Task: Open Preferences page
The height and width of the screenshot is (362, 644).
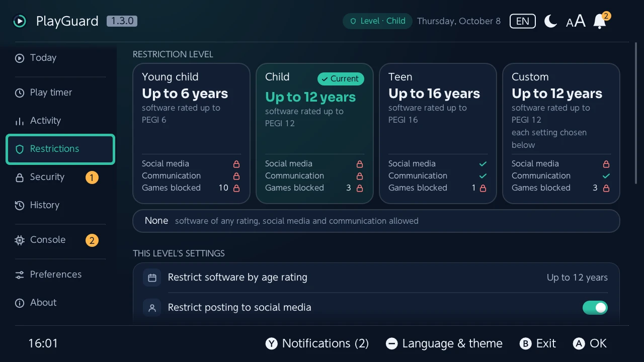Action: click(x=60, y=275)
